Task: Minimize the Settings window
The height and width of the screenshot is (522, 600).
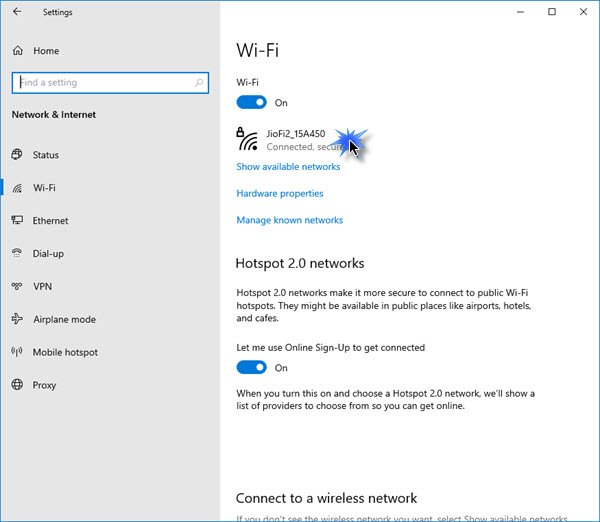Action: 520,12
